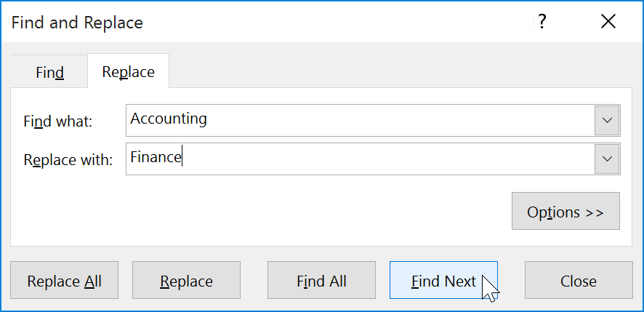Click the Find and Replace title text
Image resolution: width=644 pixels, height=312 pixels.
pyautogui.click(x=77, y=23)
